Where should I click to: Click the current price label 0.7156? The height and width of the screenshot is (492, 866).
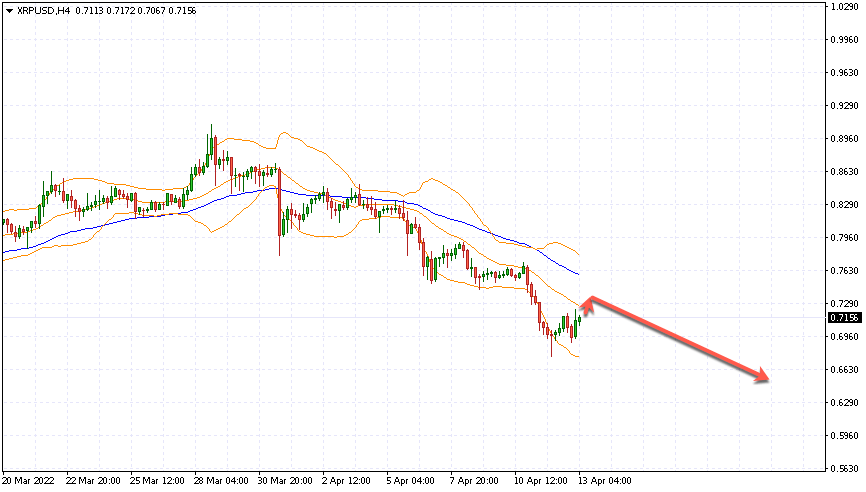coord(843,318)
